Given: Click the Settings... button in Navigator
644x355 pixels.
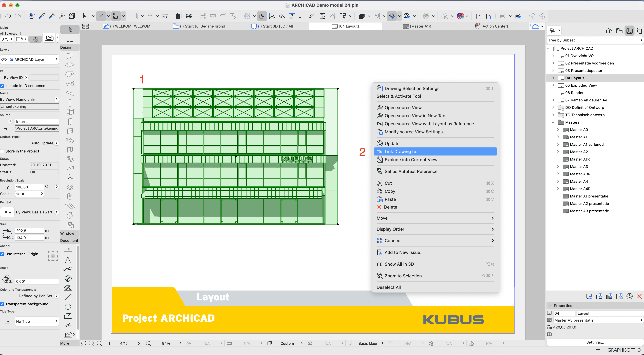Looking at the screenshot, I should [595, 342].
